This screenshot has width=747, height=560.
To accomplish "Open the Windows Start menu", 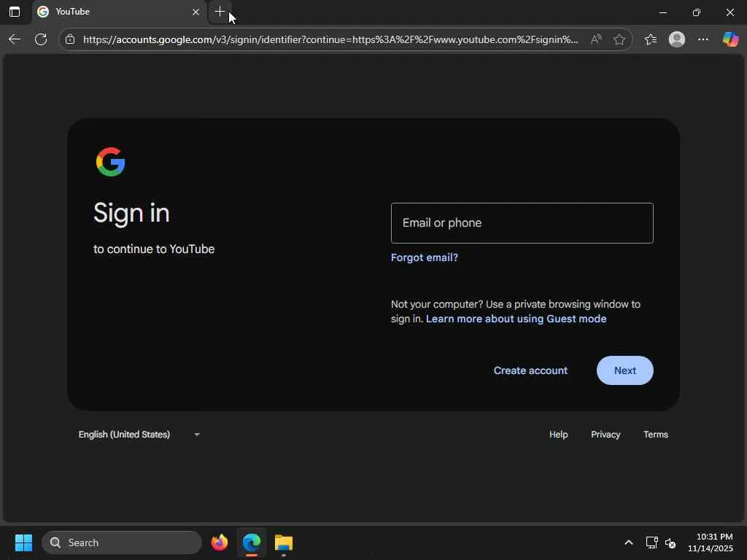I will 23,542.
